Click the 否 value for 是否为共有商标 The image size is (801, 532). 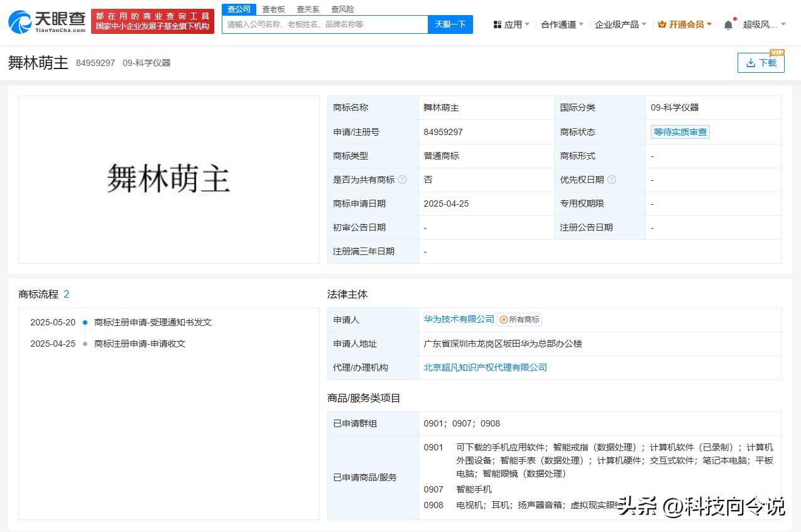[428, 180]
